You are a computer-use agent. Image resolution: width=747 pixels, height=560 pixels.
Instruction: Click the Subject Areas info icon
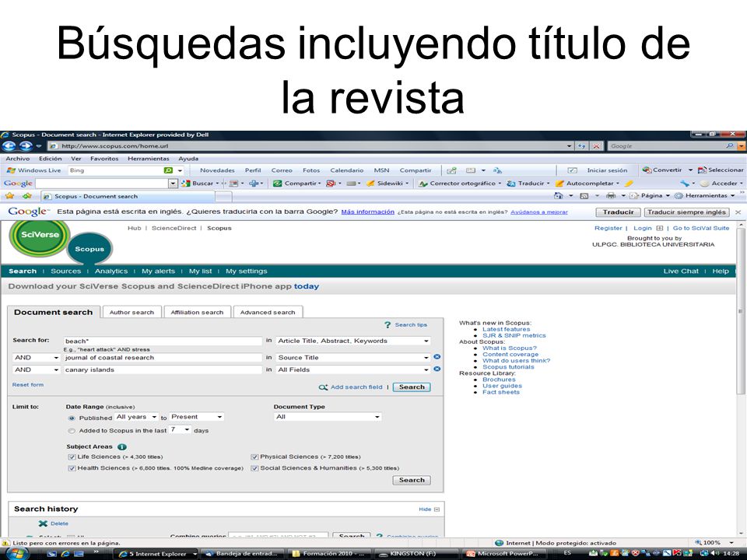coord(122,446)
